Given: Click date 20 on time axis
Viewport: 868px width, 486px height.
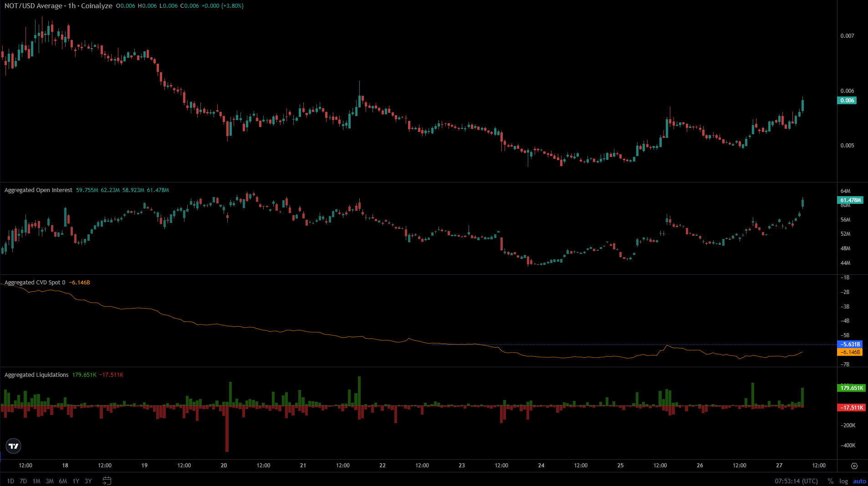Looking at the screenshot, I should tap(224, 466).
